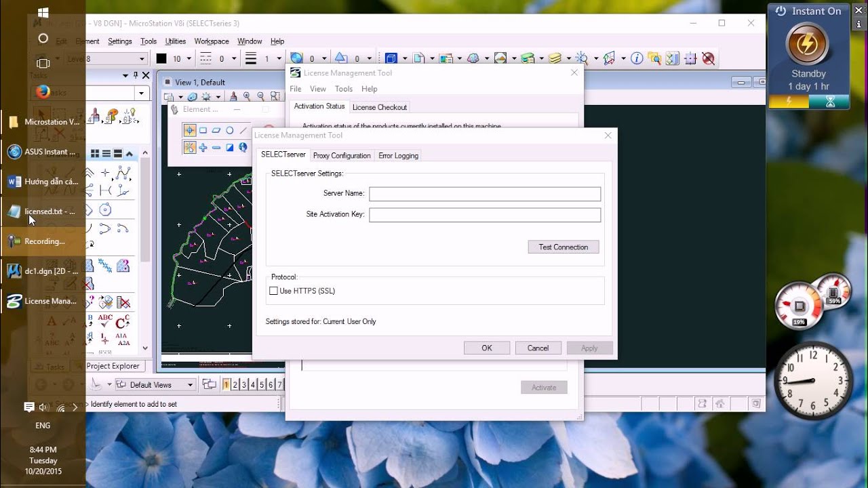This screenshot has width=868, height=488.
Task: Open the Utilities menu in MicroStation
Action: [176, 41]
